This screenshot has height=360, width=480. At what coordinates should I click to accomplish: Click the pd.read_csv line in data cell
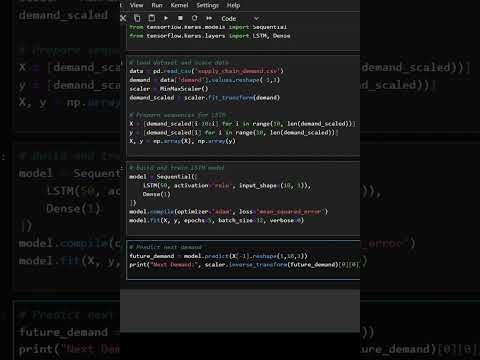206,71
